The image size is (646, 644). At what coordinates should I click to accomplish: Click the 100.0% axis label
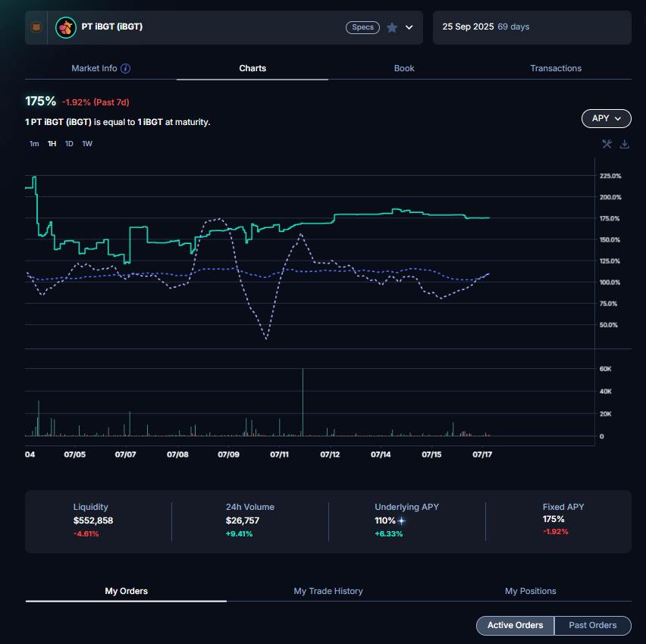[x=610, y=282]
